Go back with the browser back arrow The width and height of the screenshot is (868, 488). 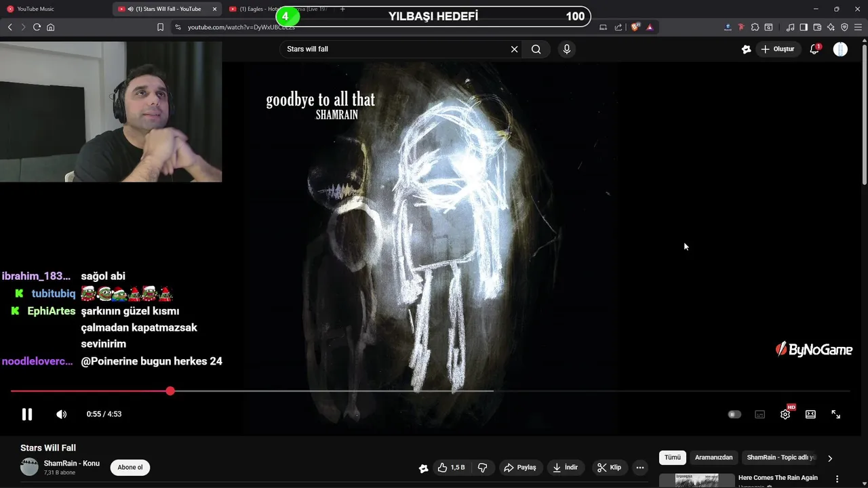click(x=9, y=27)
